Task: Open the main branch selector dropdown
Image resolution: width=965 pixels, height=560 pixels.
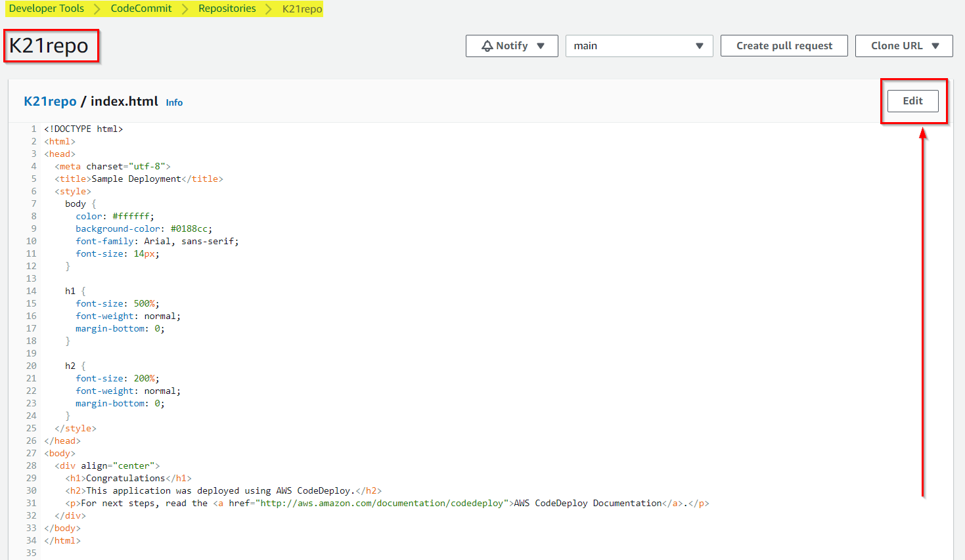Action: pos(698,45)
